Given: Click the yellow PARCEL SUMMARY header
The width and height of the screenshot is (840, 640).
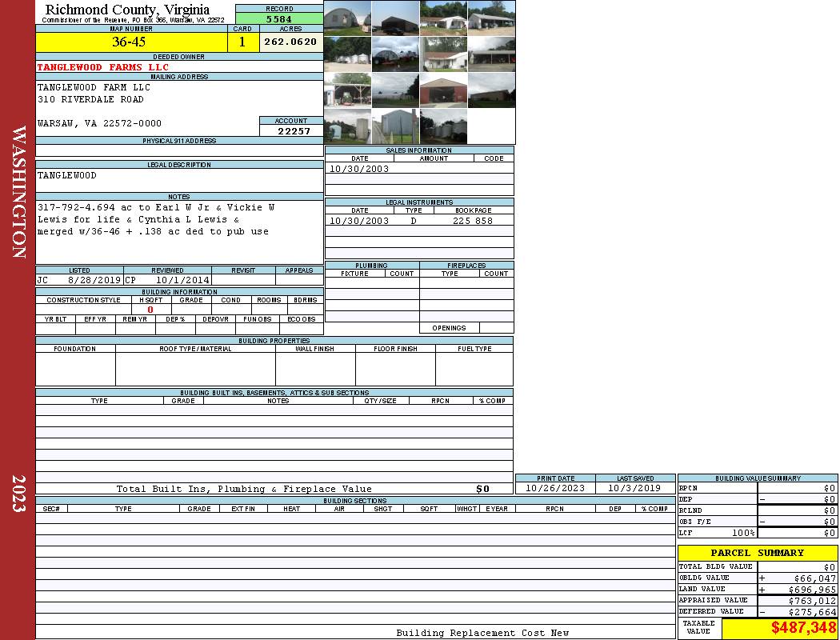Looking at the screenshot, I should pos(757,553).
